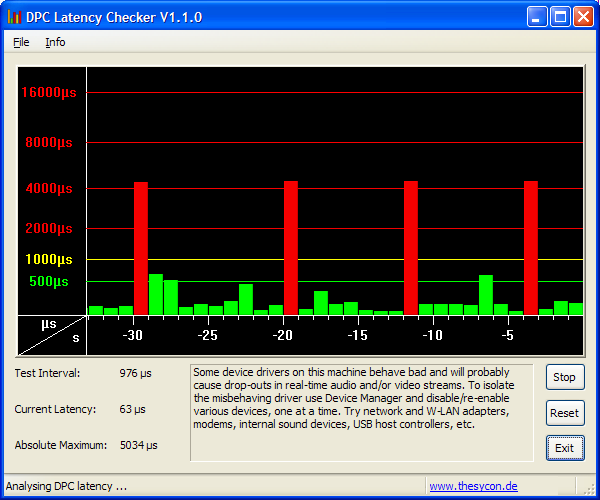Click the Analysing DPC latency status text
This screenshot has width=600, height=500.
66,486
